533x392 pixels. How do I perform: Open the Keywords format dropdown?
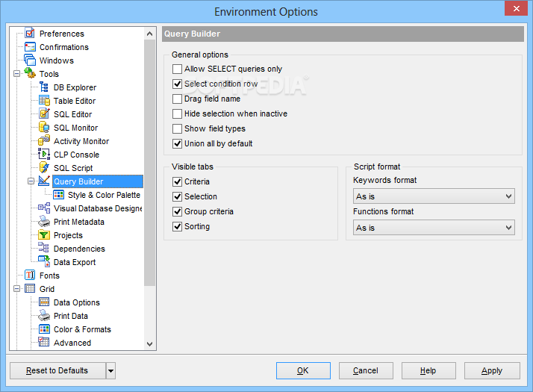(x=434, y=196)
